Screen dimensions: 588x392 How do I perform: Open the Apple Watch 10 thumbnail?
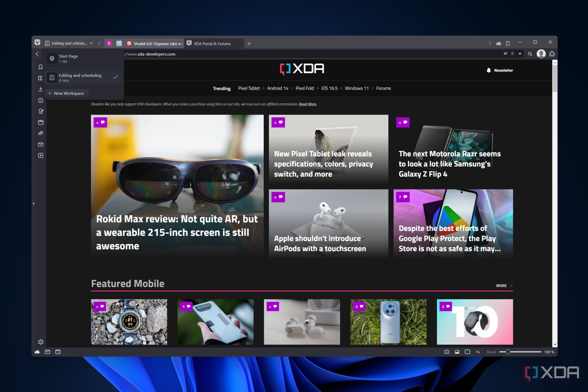click(475, 322)
